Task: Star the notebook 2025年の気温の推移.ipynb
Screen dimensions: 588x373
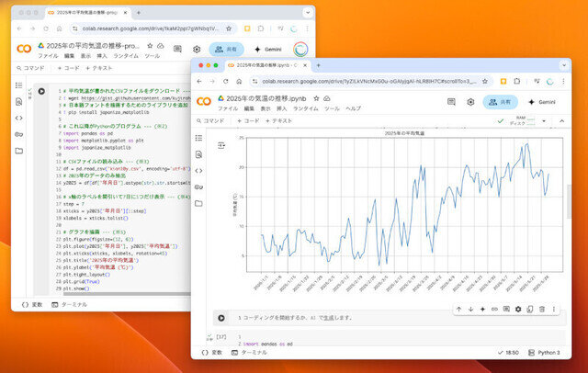Action: click(316, 98)
